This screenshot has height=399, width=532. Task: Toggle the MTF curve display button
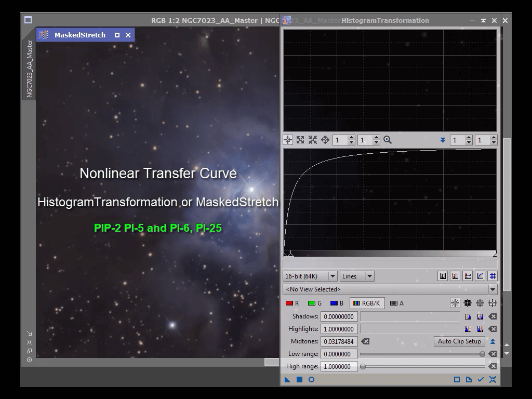point(480,276)
